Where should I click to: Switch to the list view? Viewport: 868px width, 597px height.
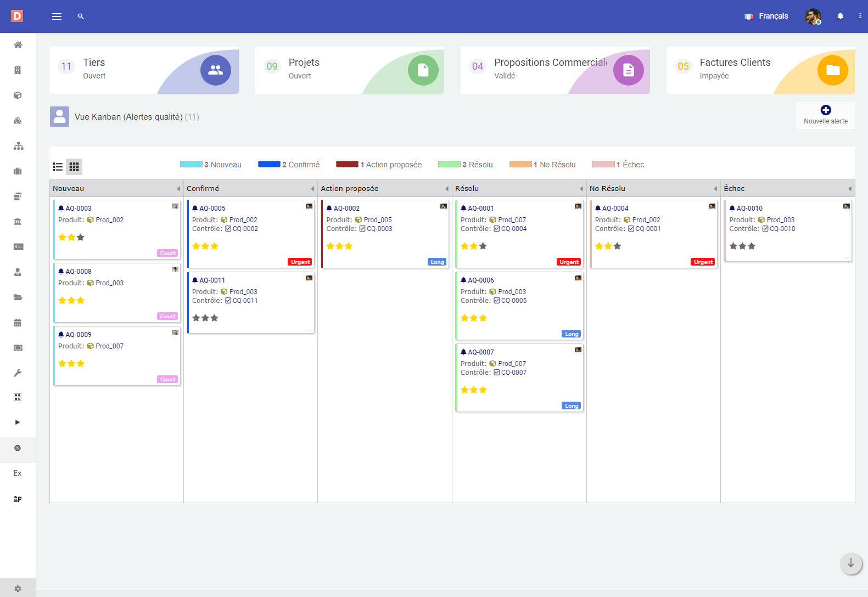(58, 167)
